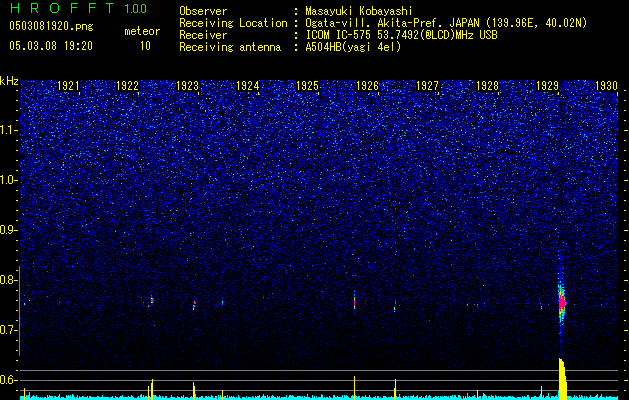Click the 1921 time axis marker

point(68,86)
